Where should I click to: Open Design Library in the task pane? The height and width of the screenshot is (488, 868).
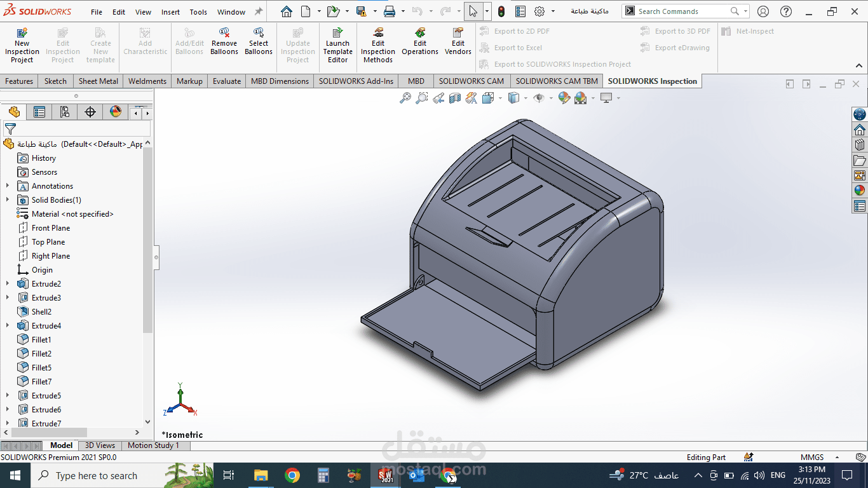860,145
